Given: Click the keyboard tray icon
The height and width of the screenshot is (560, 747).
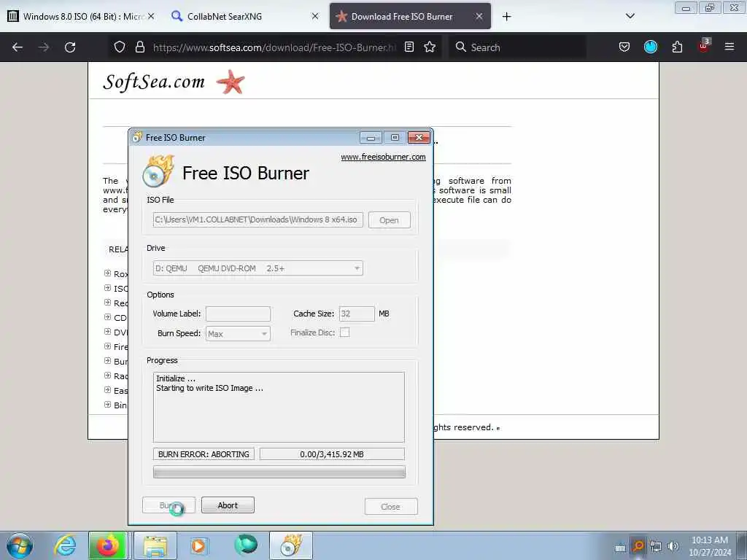Looking at the screenshot, I should coord(620,548).
